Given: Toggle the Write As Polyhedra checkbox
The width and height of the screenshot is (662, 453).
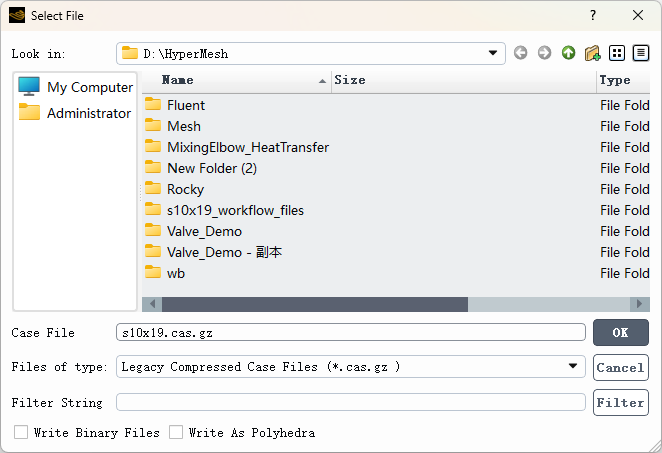Looking at the screenshot, I should click(x=176, y=433).
